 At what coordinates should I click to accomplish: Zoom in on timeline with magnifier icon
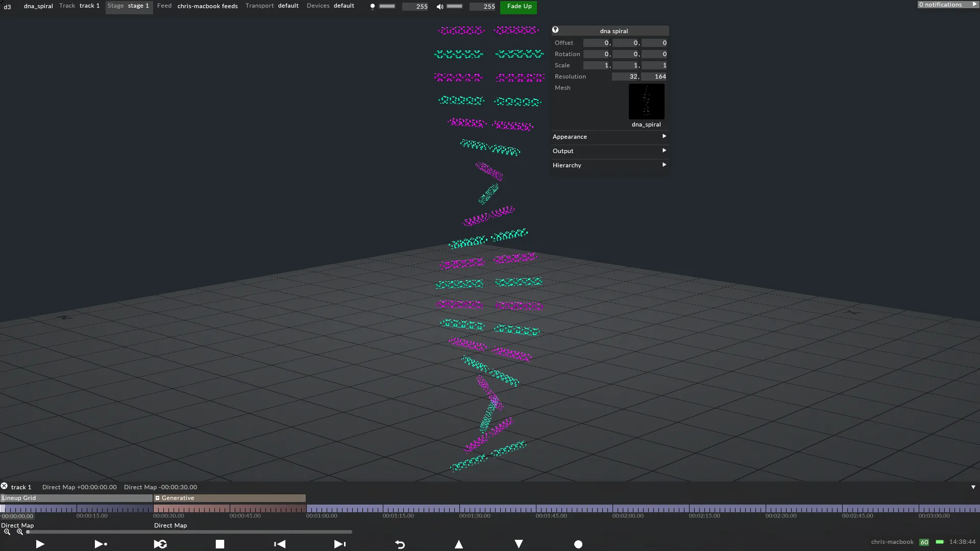(19, 532)
